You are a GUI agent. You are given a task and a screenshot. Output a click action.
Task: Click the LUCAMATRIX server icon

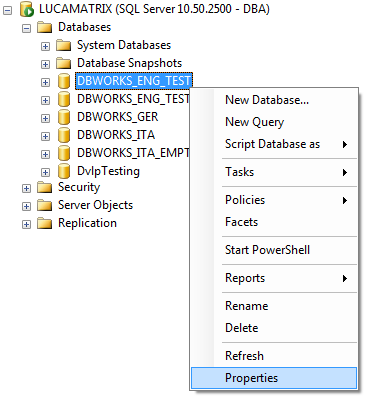click(x=27, y=9)
